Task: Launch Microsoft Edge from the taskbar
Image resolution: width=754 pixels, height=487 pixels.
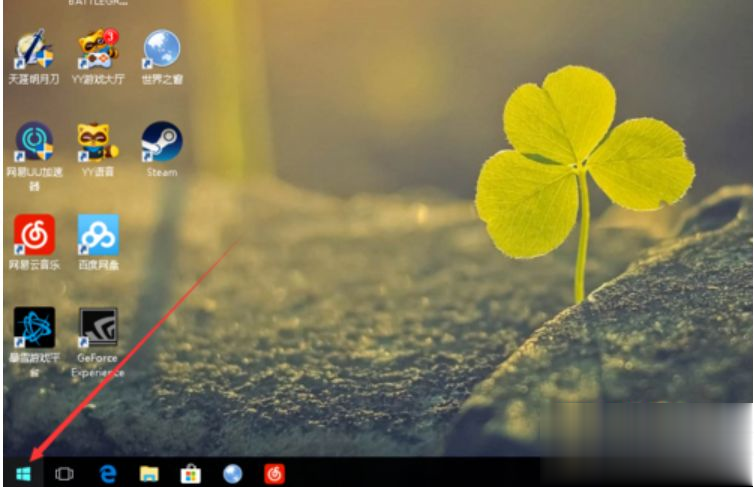Action: coord(108,474)
